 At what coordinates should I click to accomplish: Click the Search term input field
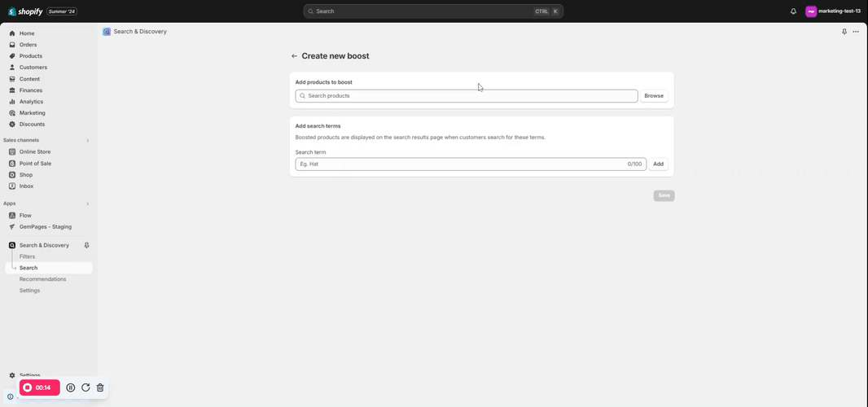[x=471, y=164]
